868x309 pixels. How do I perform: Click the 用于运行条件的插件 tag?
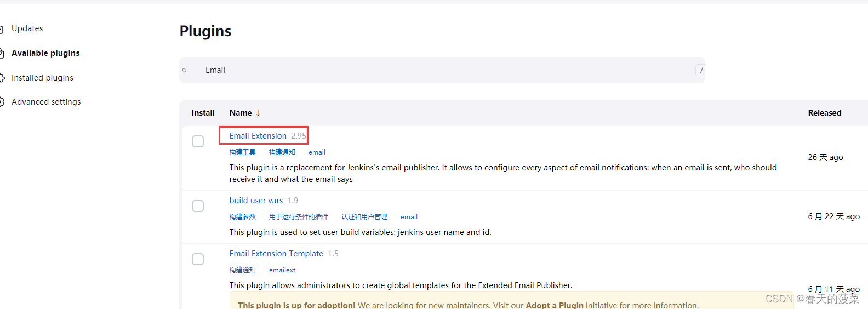coord(298,217)
